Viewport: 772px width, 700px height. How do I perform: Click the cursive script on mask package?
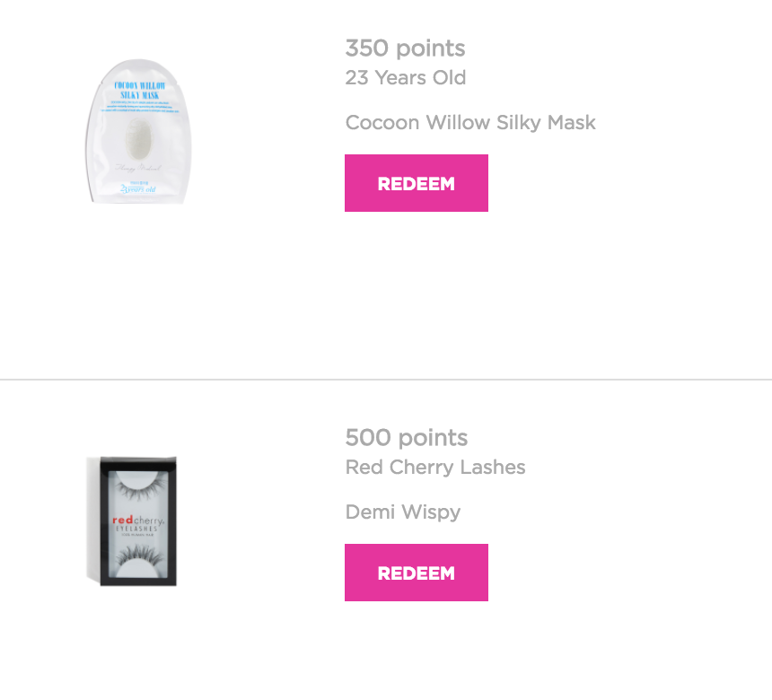click(138, 168)
